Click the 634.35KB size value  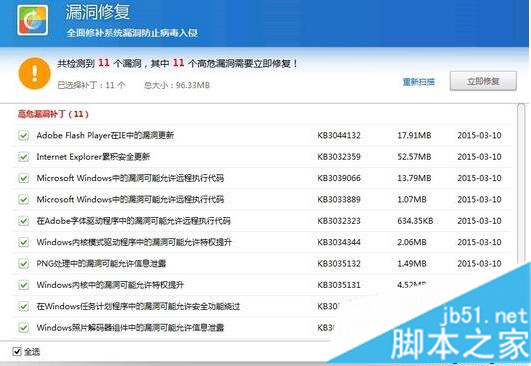[x=415, y=221]
